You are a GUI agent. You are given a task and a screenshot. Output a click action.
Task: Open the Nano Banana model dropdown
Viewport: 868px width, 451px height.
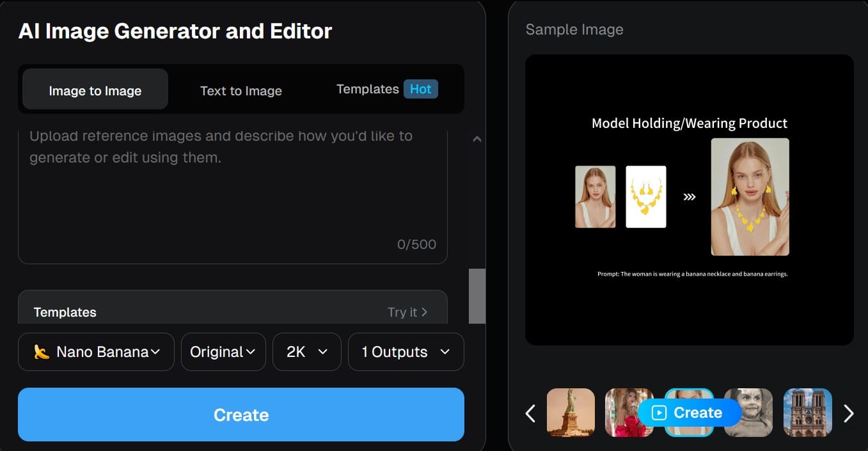click(x=96, y=352)
